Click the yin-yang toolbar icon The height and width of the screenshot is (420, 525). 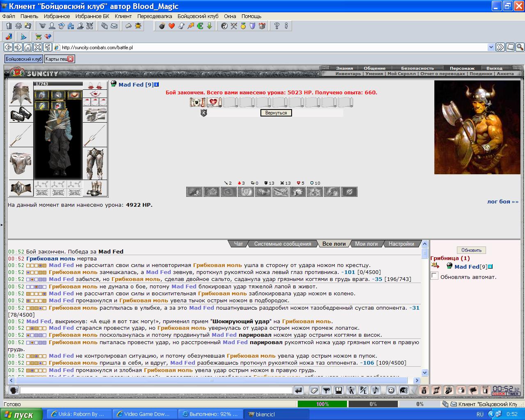click(224, 26)
